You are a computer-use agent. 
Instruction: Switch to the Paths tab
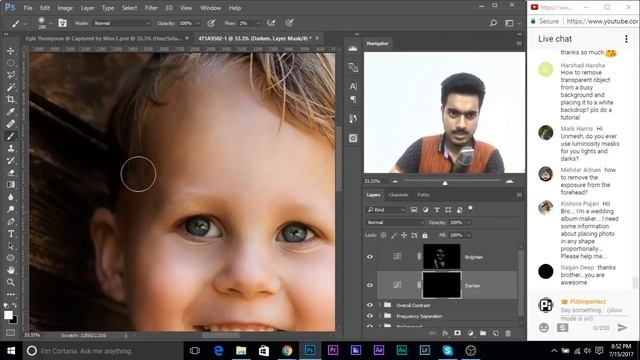click(423, 195)
